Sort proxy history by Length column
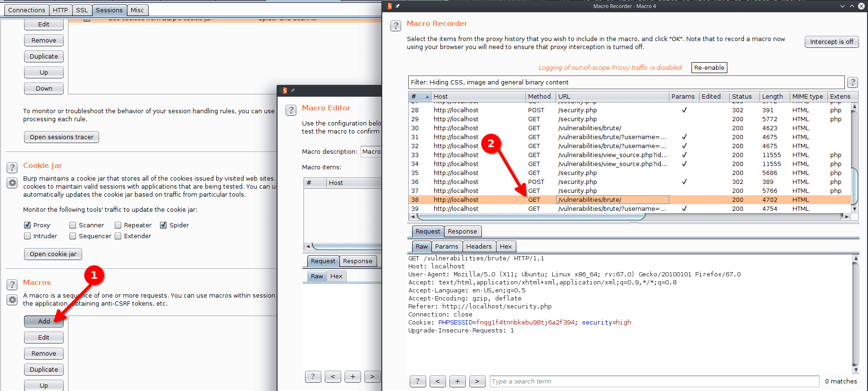 [775, 96]
